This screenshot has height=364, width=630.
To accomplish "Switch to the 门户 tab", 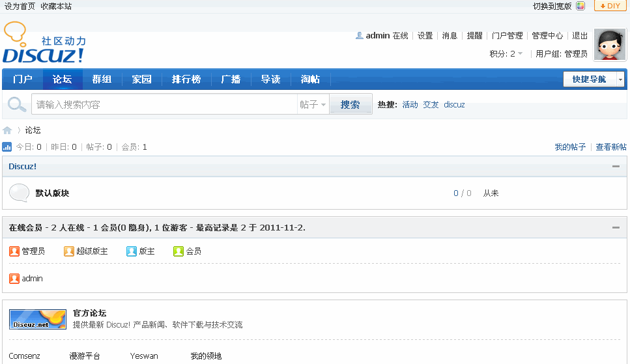I will click(23, 79).
